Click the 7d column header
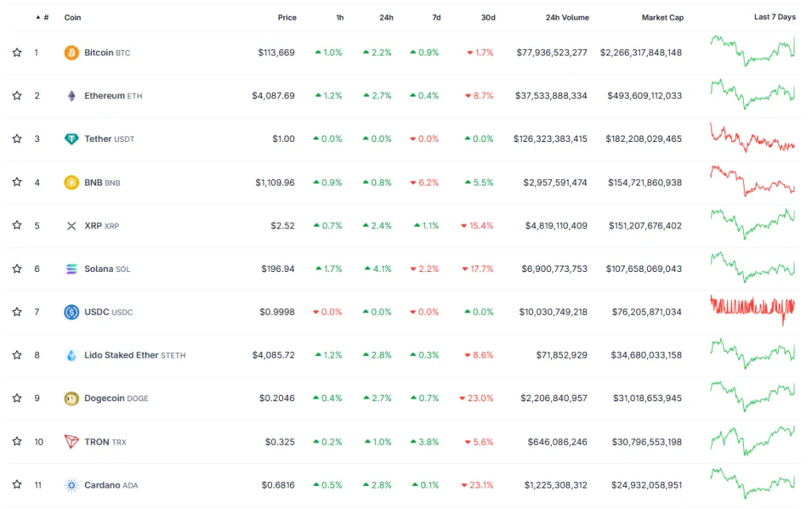812x509 pixels. (435, 17)
